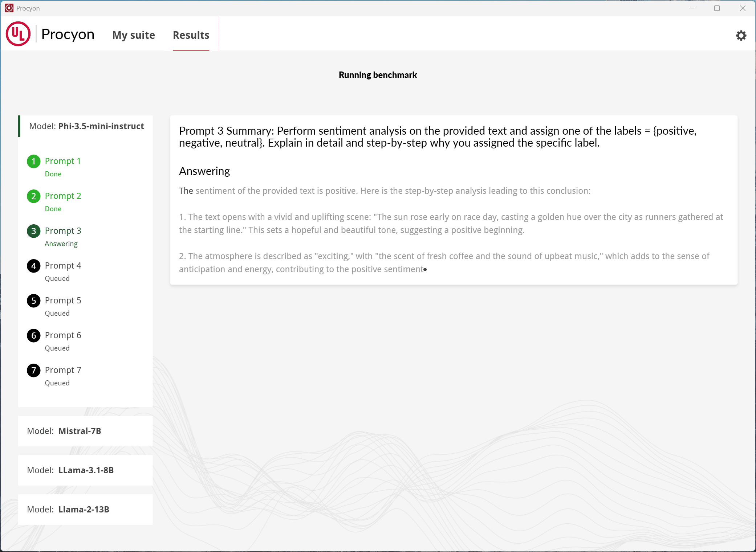Expand the LLama-3.1-8B model panel

point(85,470)
